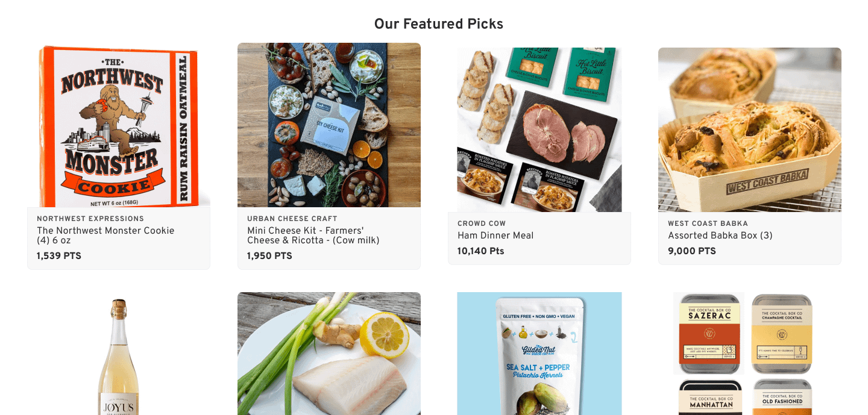Open the Joyus sparkling bottle image
Screen dimensions: 868x415
tap(119, 355)
